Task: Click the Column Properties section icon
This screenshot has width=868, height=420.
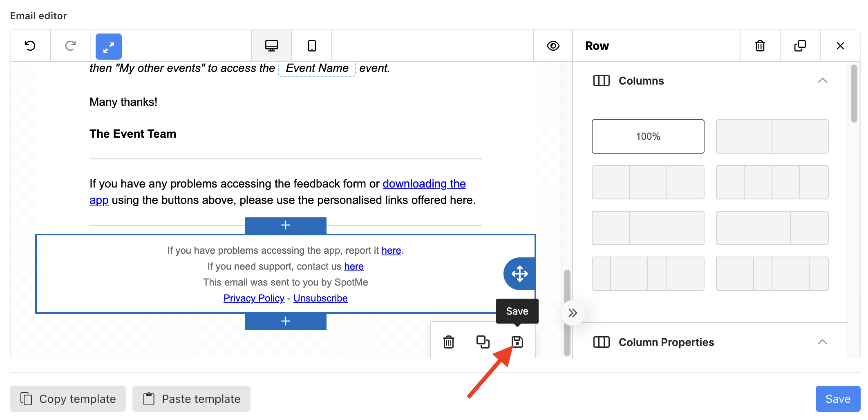Action: [601, 342]
